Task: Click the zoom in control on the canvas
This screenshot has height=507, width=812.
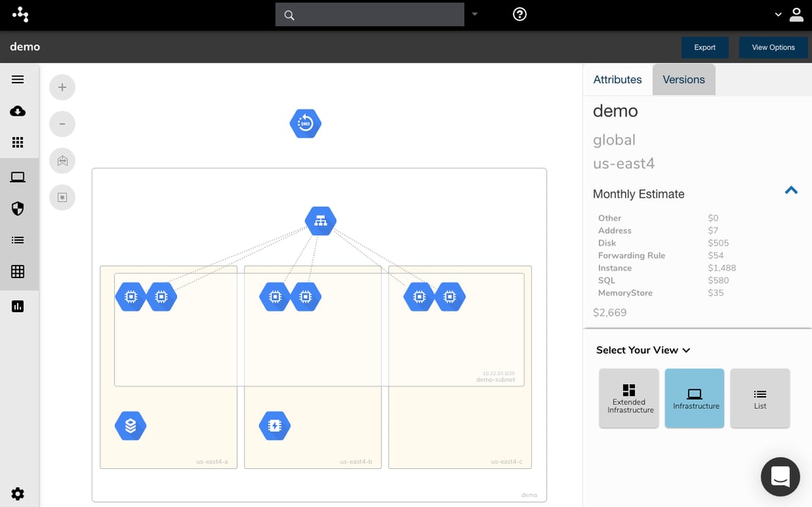Action: [62, 87]
